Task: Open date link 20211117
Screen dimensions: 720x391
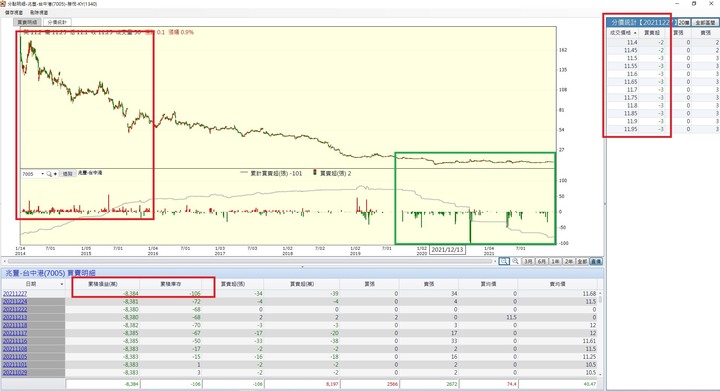Action: click(x=15, y=333)
